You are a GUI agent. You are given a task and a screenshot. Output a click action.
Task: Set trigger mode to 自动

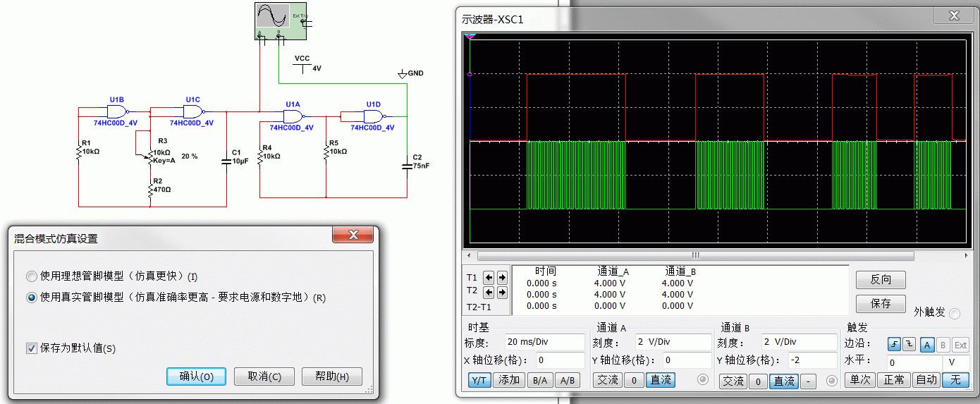tap(926, 379)
